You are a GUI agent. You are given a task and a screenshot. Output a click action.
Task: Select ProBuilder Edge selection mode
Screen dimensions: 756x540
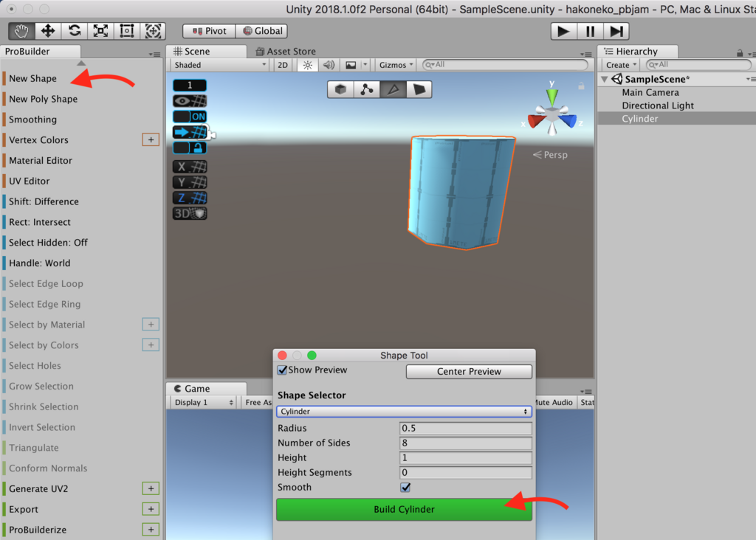click(x=393, y=89)
